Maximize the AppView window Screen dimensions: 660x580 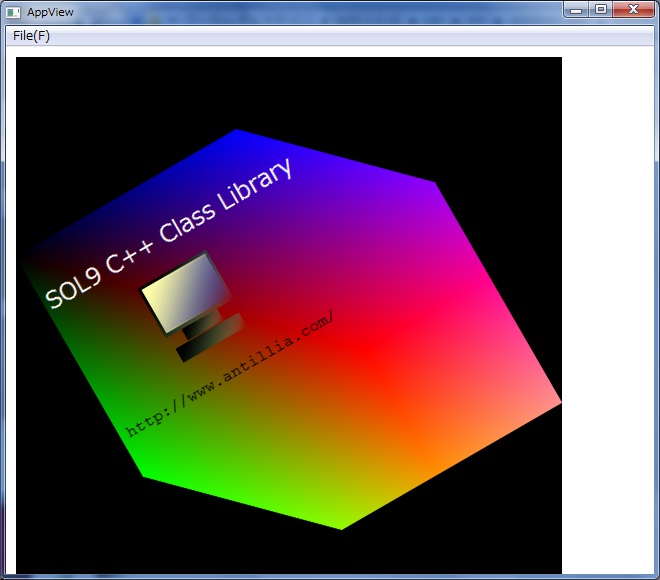(x=601, y=9)
